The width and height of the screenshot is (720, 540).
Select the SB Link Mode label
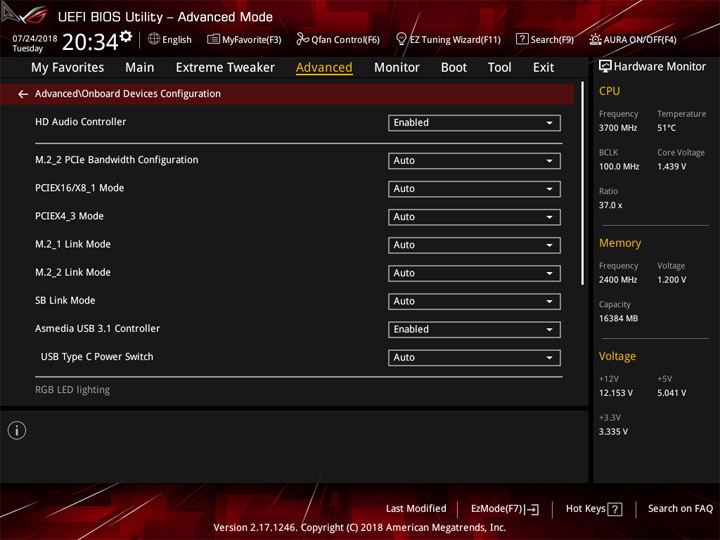coord(65,301)
